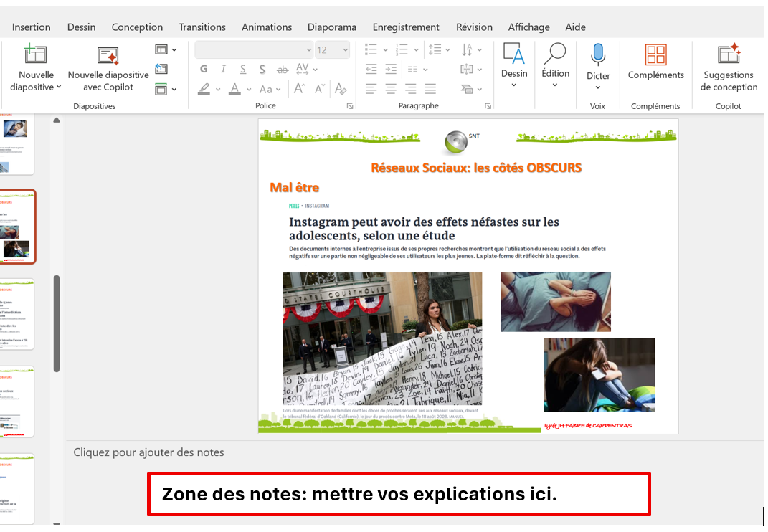Switch to the Animations tab

click(267, 27)
